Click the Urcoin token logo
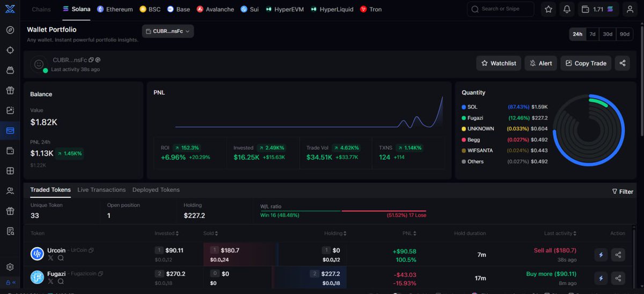Viewport: 644px width, 294px height. pyautogui.click(x=37, y=254)
